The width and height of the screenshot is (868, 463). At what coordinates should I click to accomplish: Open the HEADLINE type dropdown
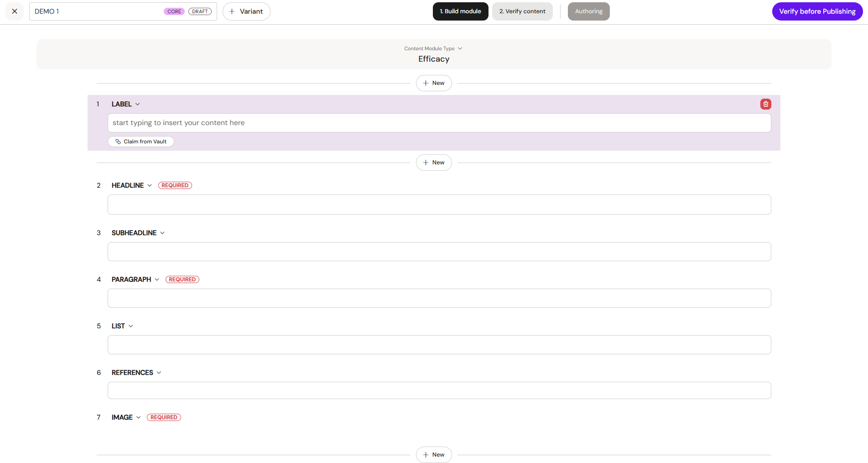point(150,185)
